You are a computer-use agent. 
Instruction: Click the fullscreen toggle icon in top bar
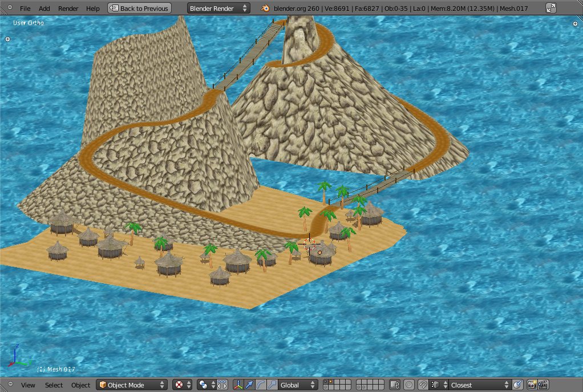550,9
